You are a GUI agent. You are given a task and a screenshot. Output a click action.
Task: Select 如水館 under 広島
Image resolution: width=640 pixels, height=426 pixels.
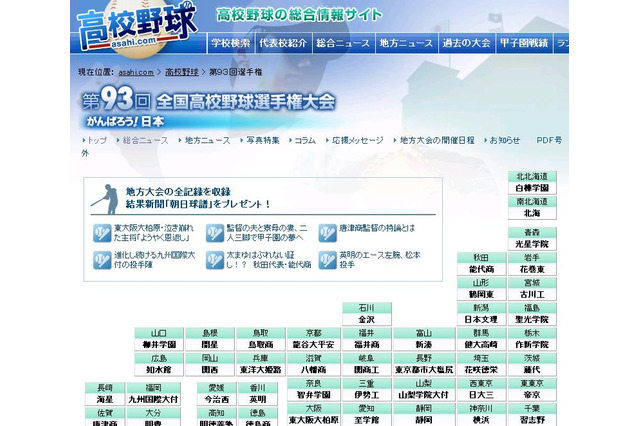tap(159, 370)
